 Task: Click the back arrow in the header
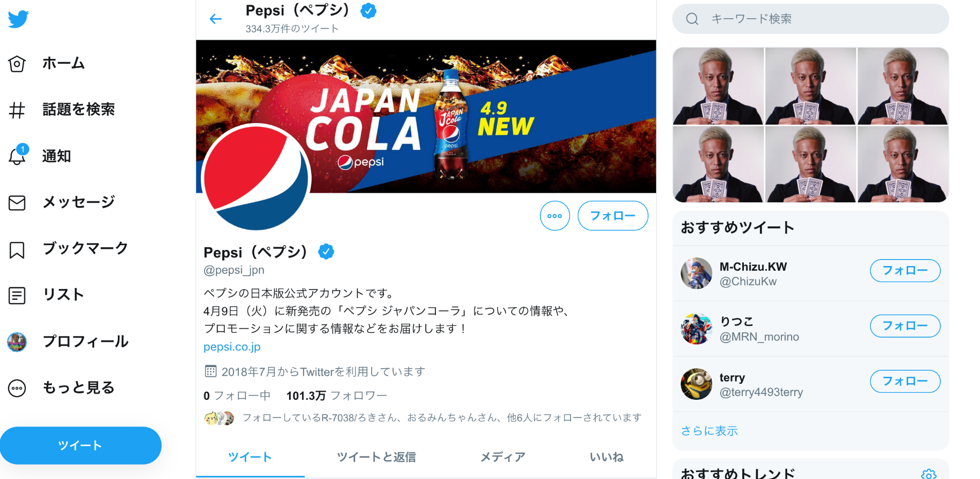tap(216, 19)
